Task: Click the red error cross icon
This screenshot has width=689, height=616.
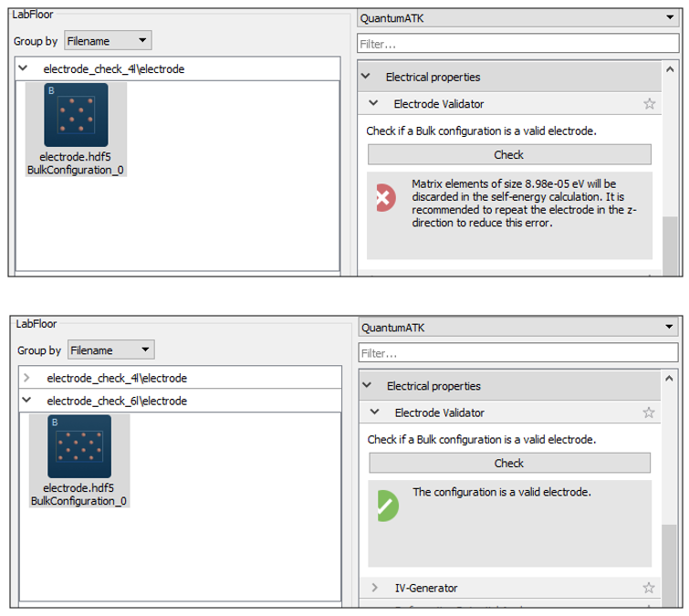Action: [x=386, y=198]
